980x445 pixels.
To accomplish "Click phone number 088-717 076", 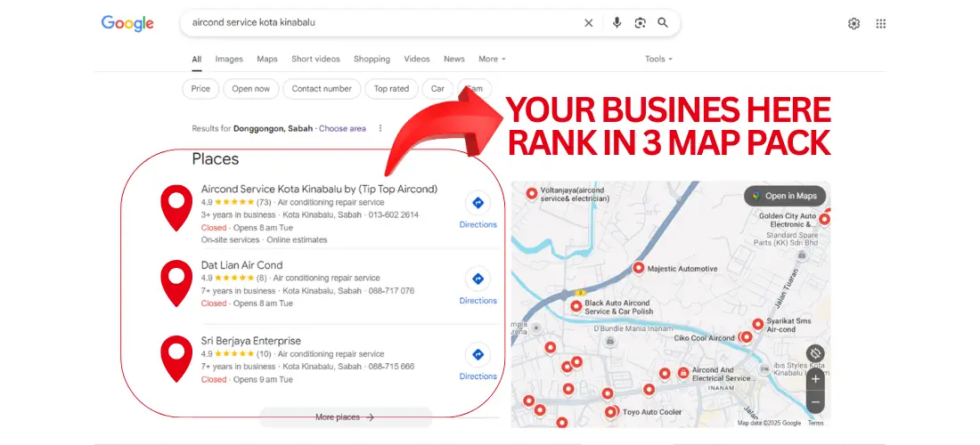I will (x=391, y=291).
